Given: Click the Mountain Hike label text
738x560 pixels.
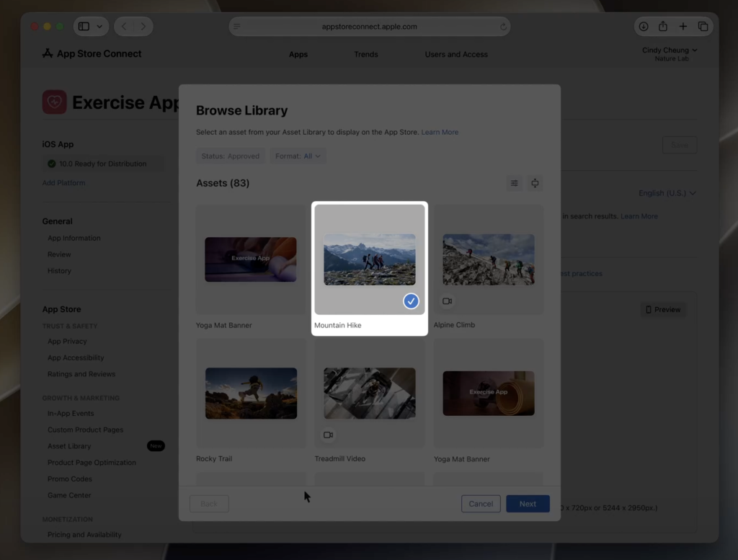Looking at the screenshot, I should [337, 325].
